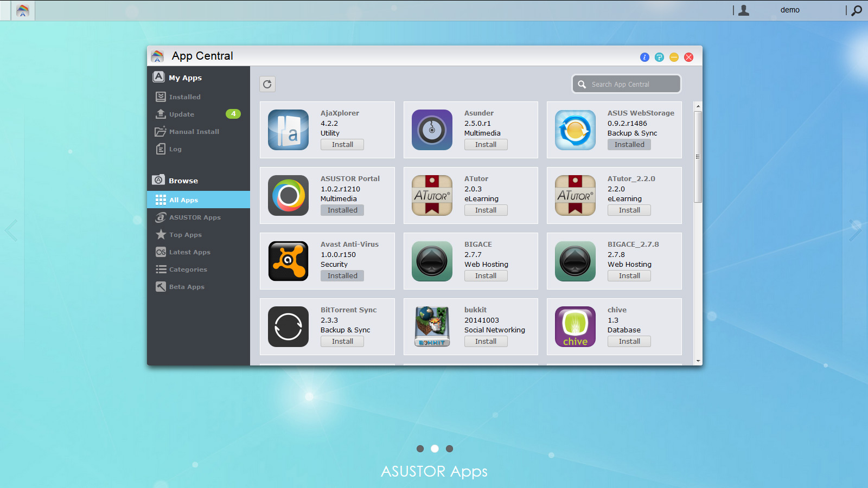The image size is (868, 488).
Task: Click the AjaXplorer app icon
Action: tap(288, 130)
